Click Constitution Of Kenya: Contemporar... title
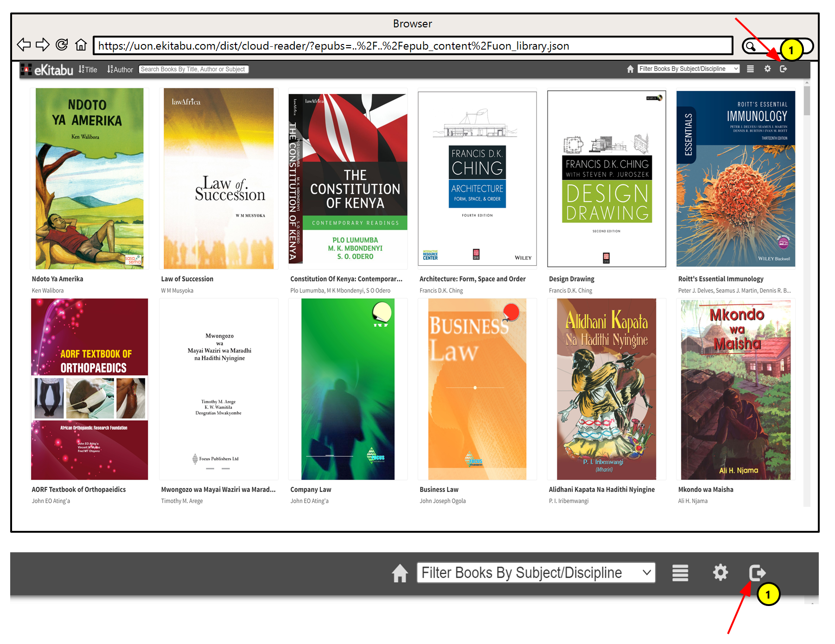This screenshot has height=644, width=835. pyautogui.click(x=346, y=279)
